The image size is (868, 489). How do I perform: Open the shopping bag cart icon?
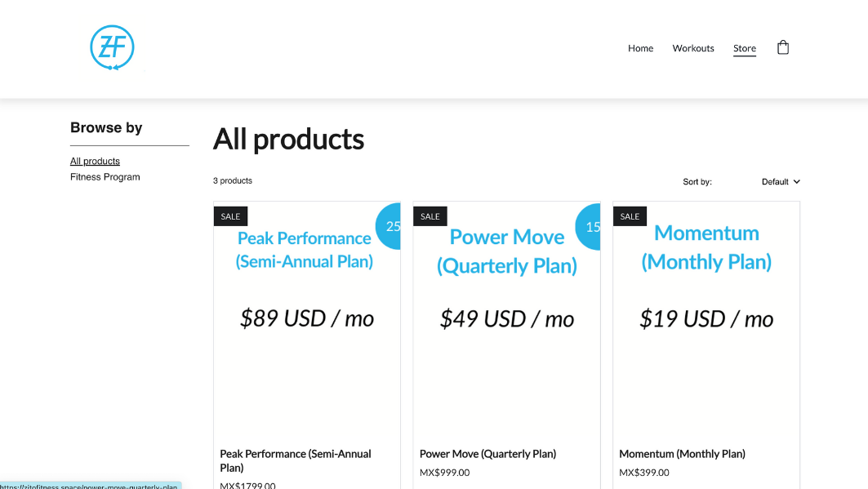[782, 47]
